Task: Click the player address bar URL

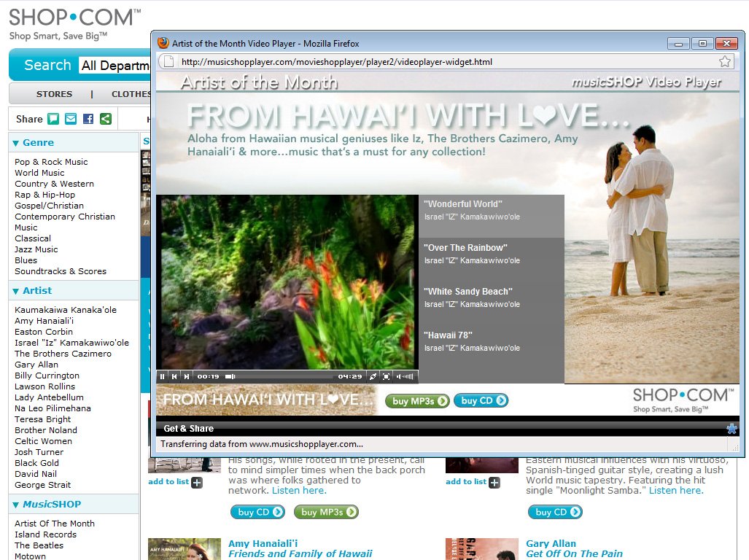Action: (337, 61)
